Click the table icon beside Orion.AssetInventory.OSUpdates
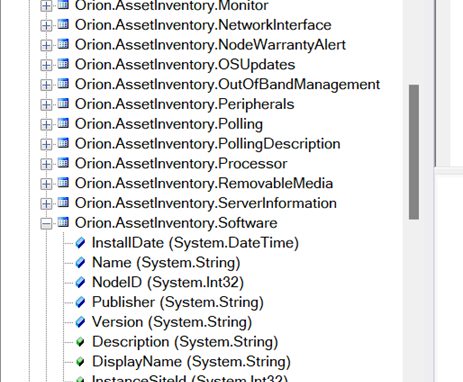Viewport: 463px width, 382px height. pyautogui.click(x=63, y=64)
